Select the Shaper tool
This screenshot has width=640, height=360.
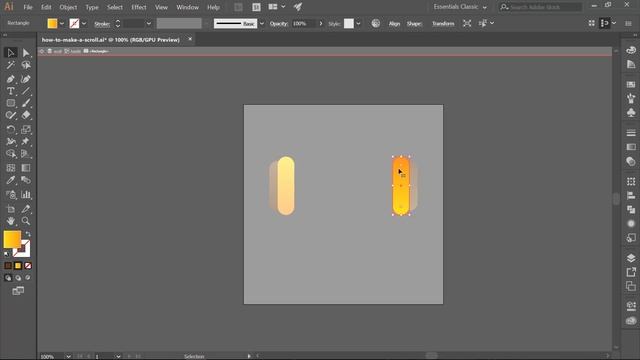click(x=11, y=116)
